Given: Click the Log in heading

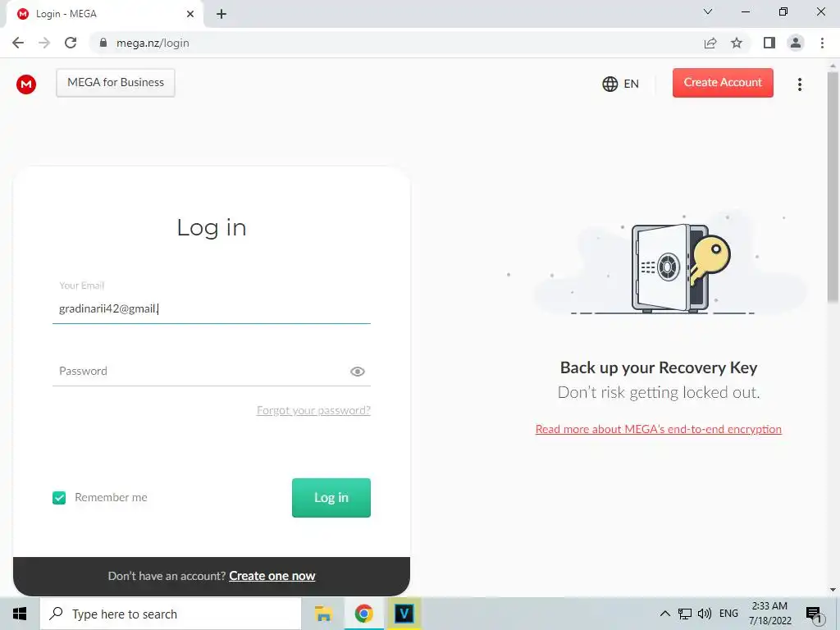Looking at the screenshot, I should [x=212, y=228].
